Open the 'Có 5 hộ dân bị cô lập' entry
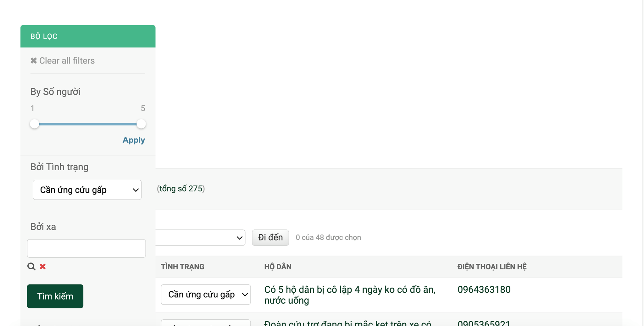 [350, 295]
